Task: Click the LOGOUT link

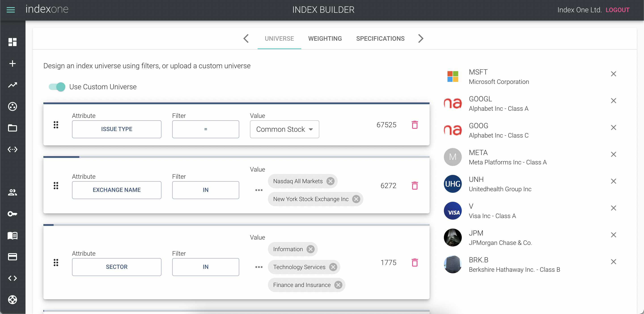Action: coord(617,10)
